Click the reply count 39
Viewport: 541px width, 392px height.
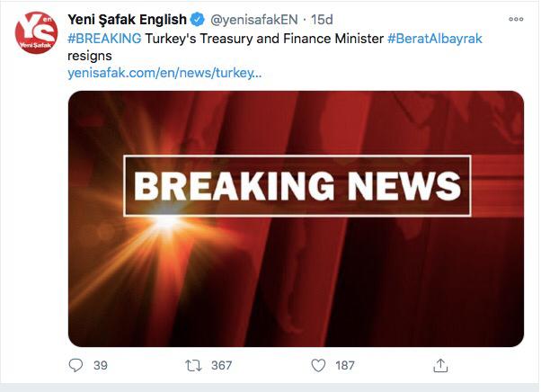pos(101,365)
